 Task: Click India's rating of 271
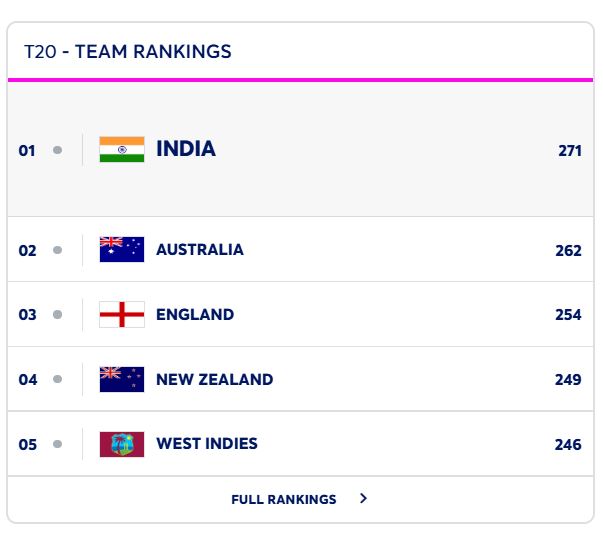click(570, 151)
